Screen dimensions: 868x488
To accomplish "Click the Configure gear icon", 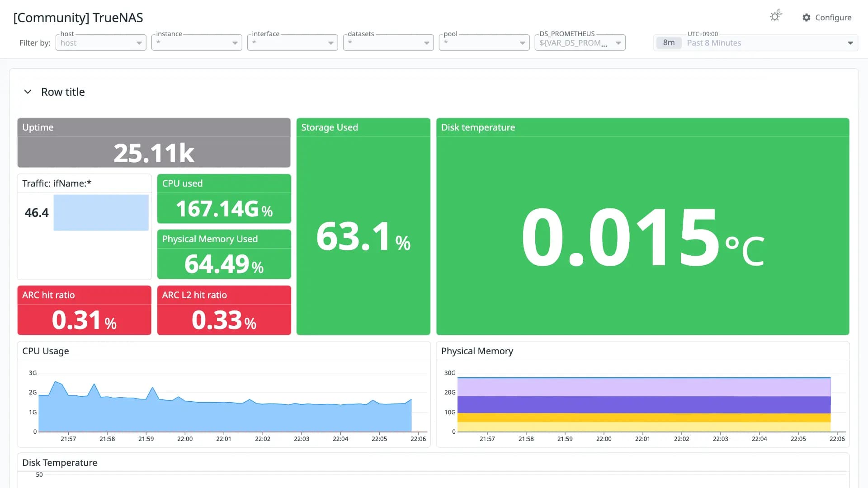I will tap(807, 18).
